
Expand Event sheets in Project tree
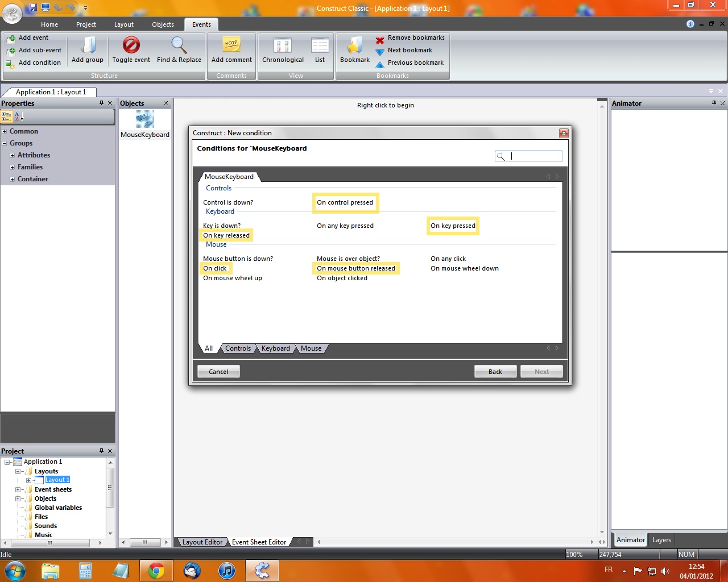tap(18, 489)
